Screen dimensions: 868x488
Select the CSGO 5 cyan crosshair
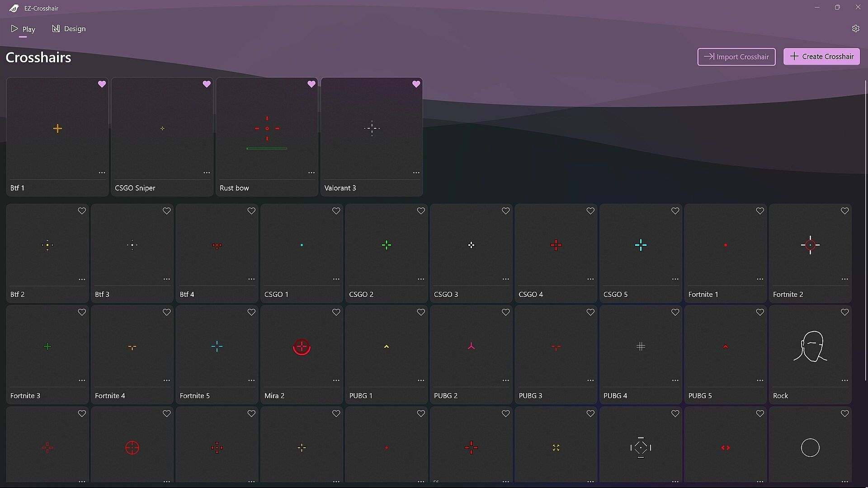[641, 245]
